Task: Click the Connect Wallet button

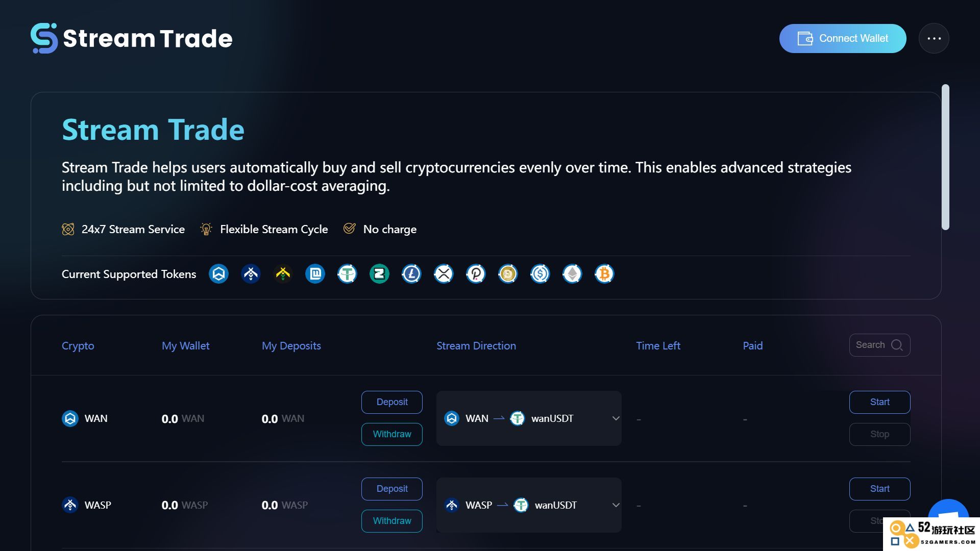Action: (843, 38)
